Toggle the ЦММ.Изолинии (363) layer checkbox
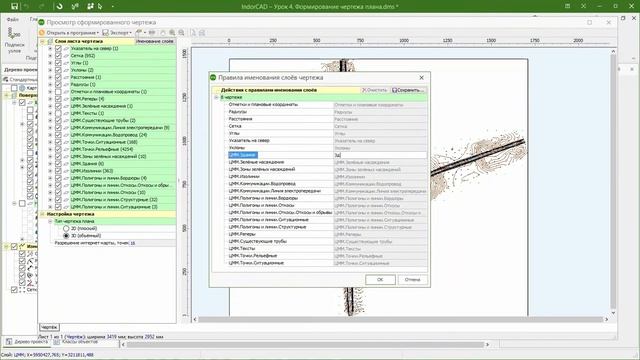The image size is (640, 360). click(58, 171)
